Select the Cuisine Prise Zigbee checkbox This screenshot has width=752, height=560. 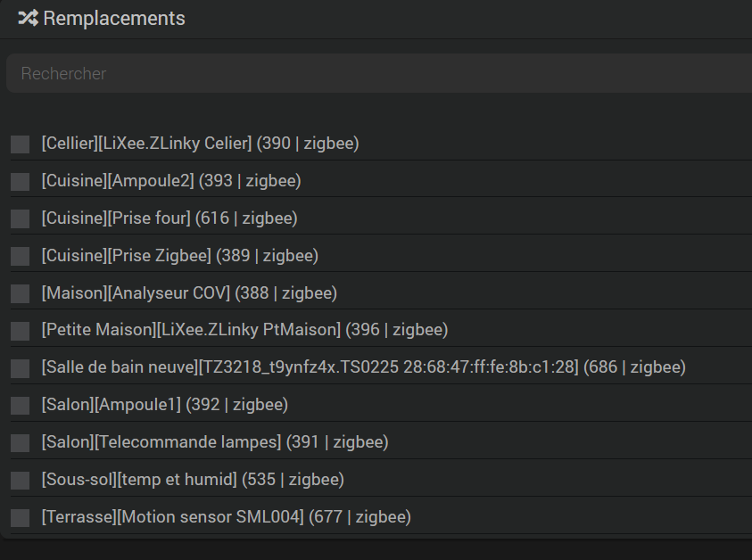coord(21,257)
